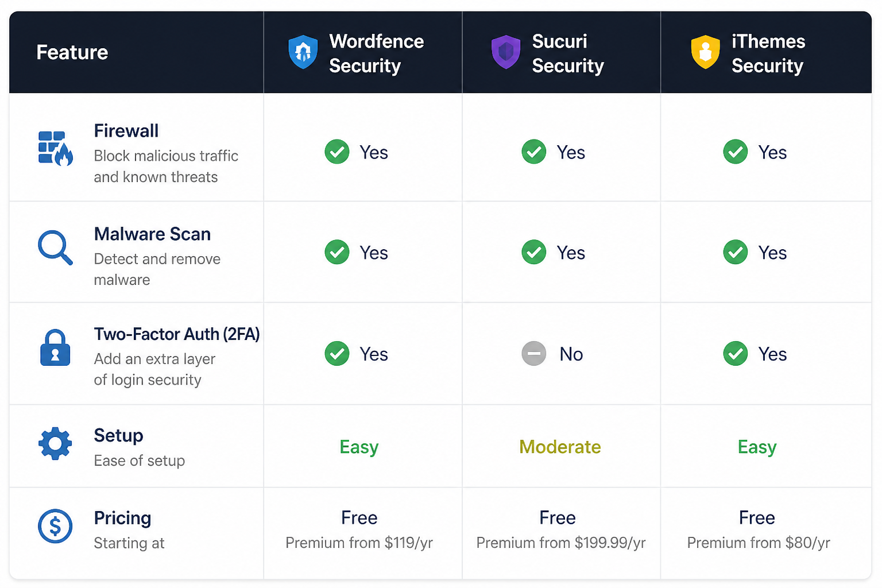Click 'Free' in the Sucuri pricing cell
Image resolution: width=882 pixels, height=588 pixels.
558,518
